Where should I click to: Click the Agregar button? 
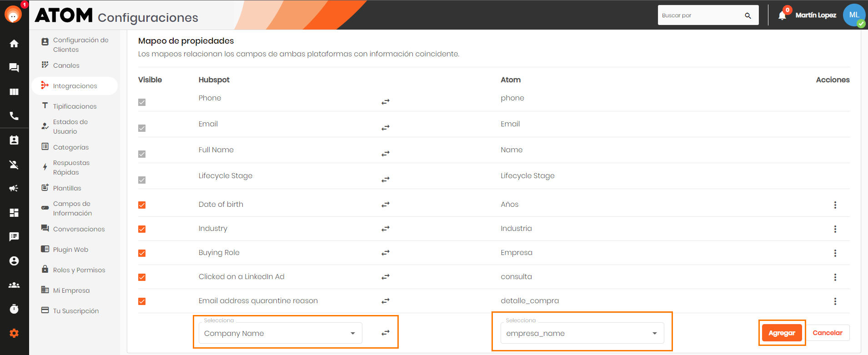782,333
